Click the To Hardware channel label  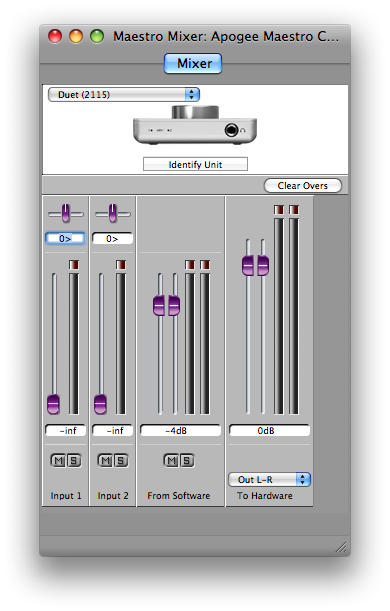pyautogui.click(x=265, y=496)
